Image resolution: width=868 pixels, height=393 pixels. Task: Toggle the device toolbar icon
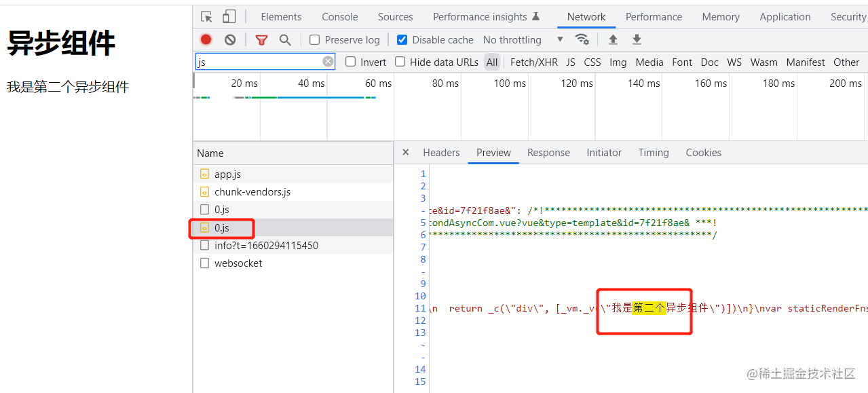click(x=229, y=17)
